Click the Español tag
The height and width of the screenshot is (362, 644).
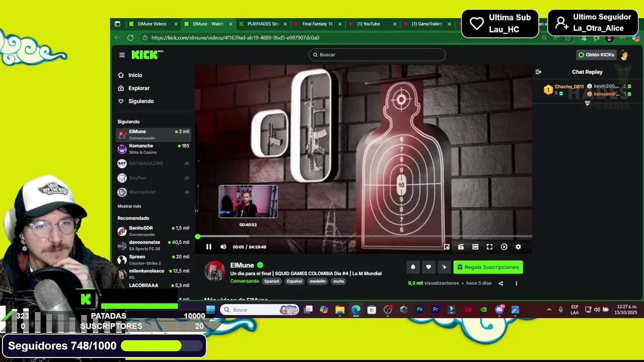[294, 281]
